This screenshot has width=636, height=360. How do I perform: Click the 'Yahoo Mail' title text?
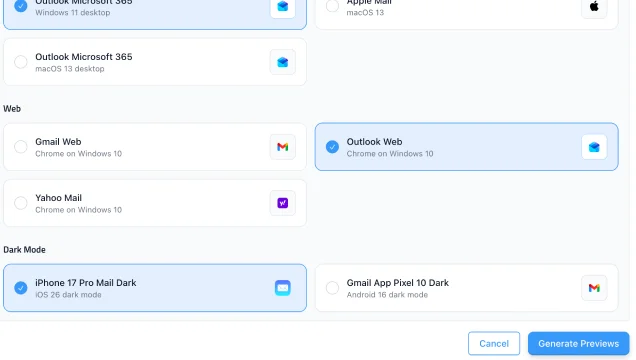pos(58,198)
